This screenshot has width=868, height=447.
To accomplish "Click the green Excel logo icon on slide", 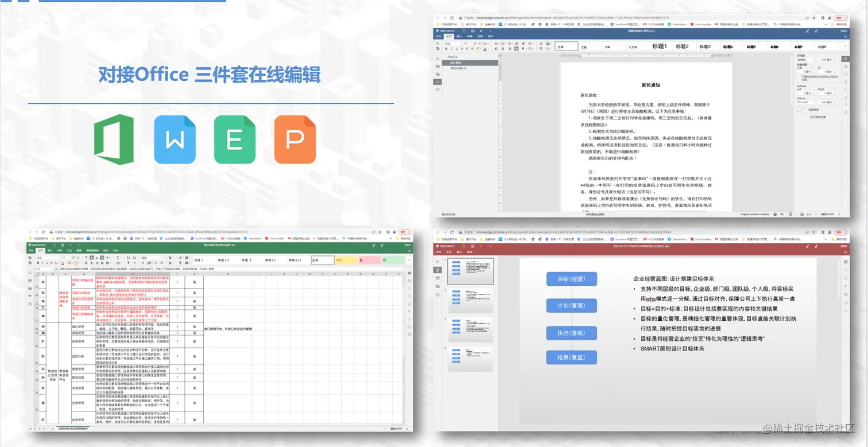I will pyautogui.click(x=114, y=139).
